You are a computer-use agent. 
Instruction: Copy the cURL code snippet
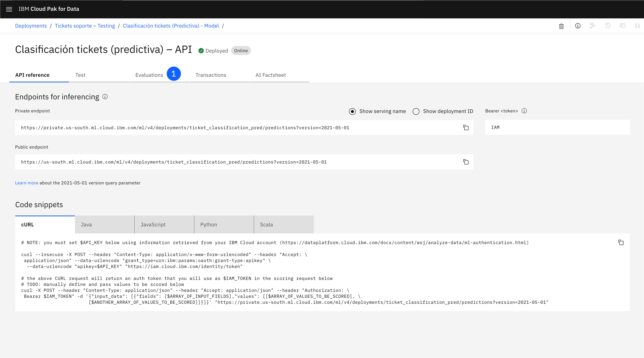pyautogui.click(x=621, y=243)
